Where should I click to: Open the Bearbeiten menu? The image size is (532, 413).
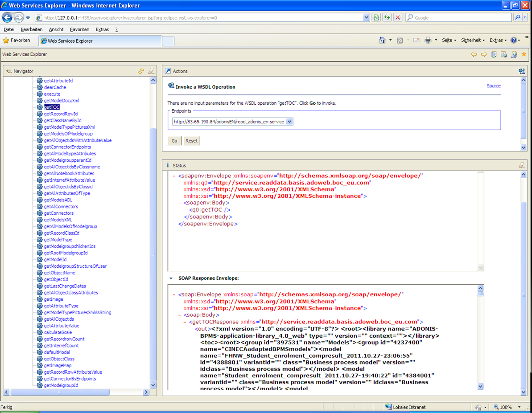[x=32, y=29]
